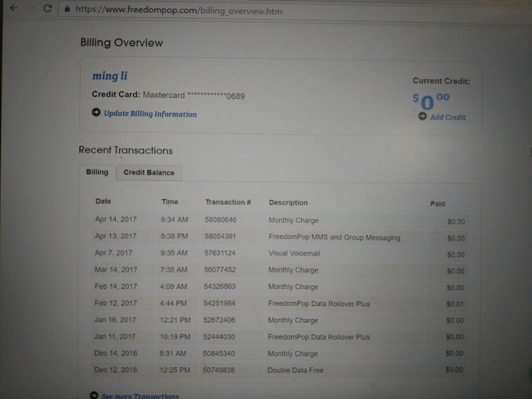Open the Add Credit link
This screenshot has height=399, width=532.
(x=448, y=117)
